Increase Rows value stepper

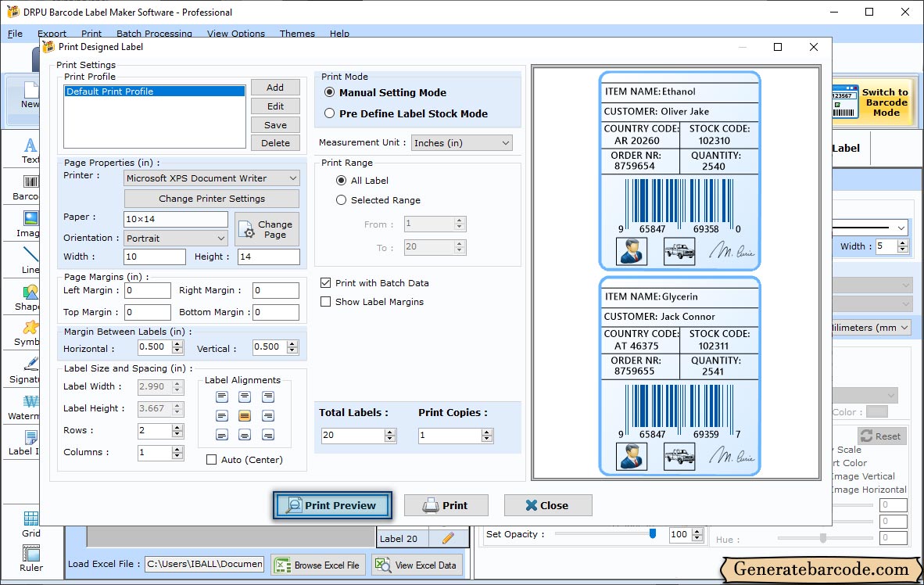tap(177, 428)
